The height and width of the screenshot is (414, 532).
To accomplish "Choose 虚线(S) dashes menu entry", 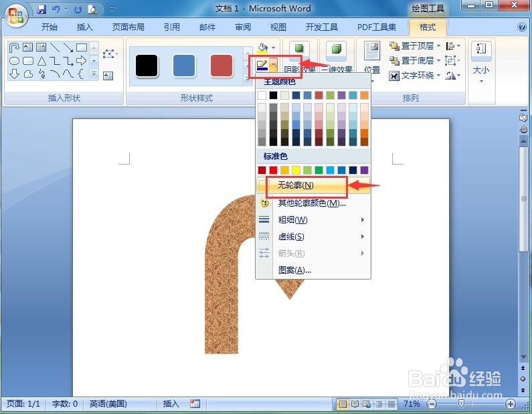I will point(313,237).
